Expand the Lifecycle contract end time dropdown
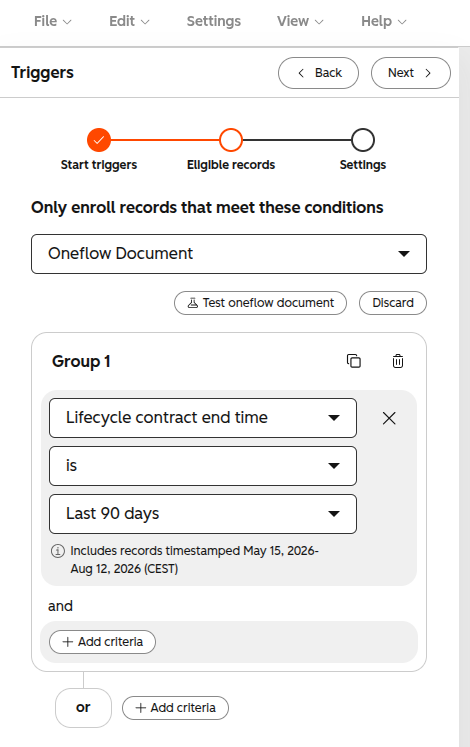The height and width of the screenshot is (747, 470). pyautogui.click(x=203, y=418)
